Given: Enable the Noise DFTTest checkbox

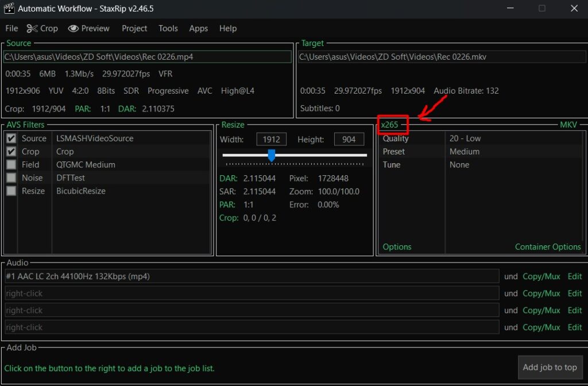Looking at the screenshot, I should (11, 178).
